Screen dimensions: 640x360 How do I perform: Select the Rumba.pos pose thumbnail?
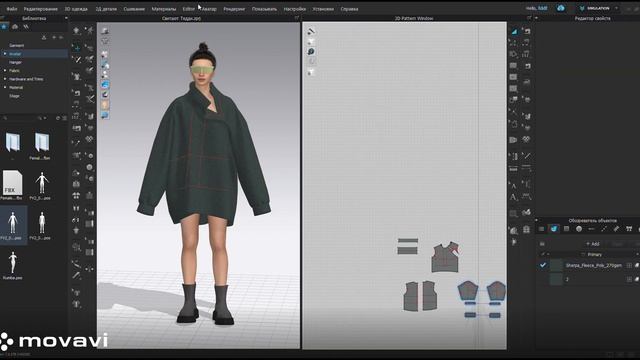(13, 262)
